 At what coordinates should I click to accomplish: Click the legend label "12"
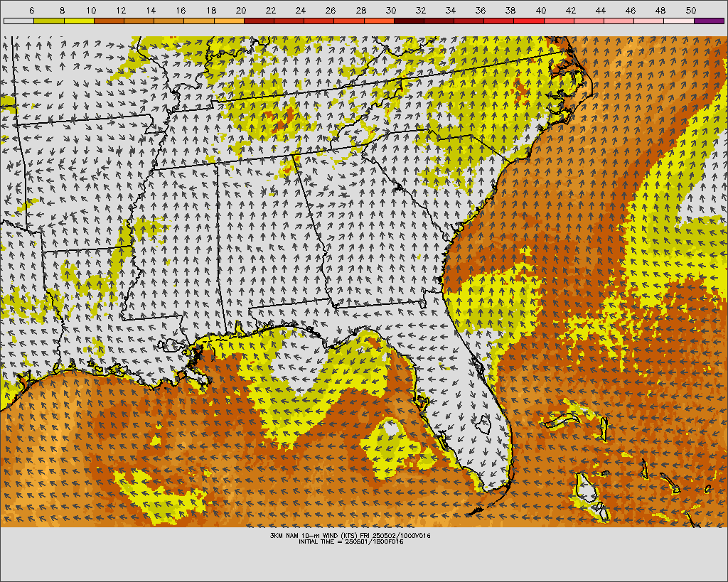click(121, 10)
